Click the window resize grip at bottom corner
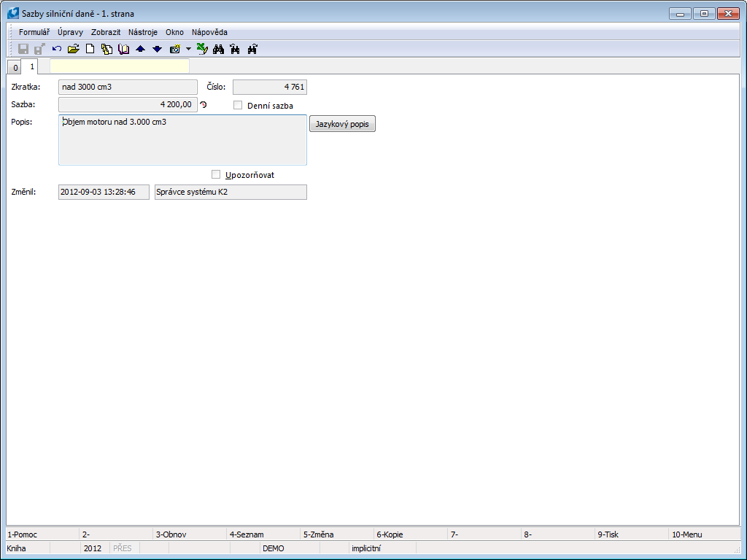Viewport: 747px width, 560px height. (737, 550)
